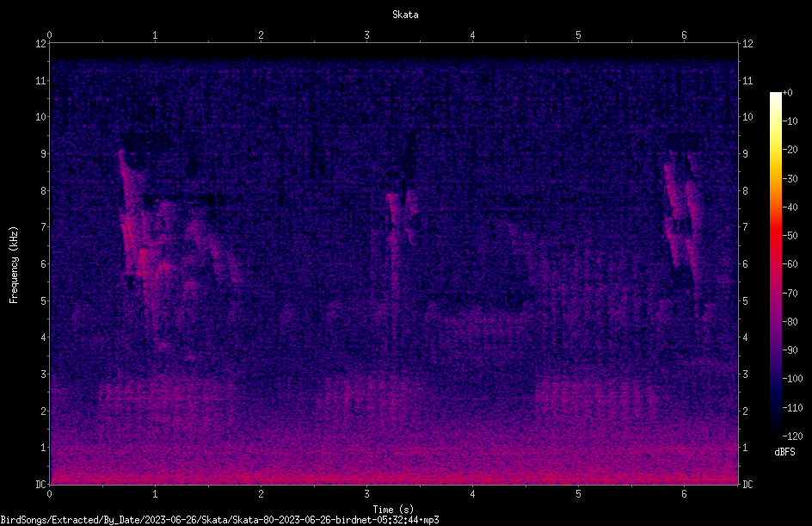Click the '-100' color scale label
Viewport: 812px width, 526px height.
click(x=792, y=379)
